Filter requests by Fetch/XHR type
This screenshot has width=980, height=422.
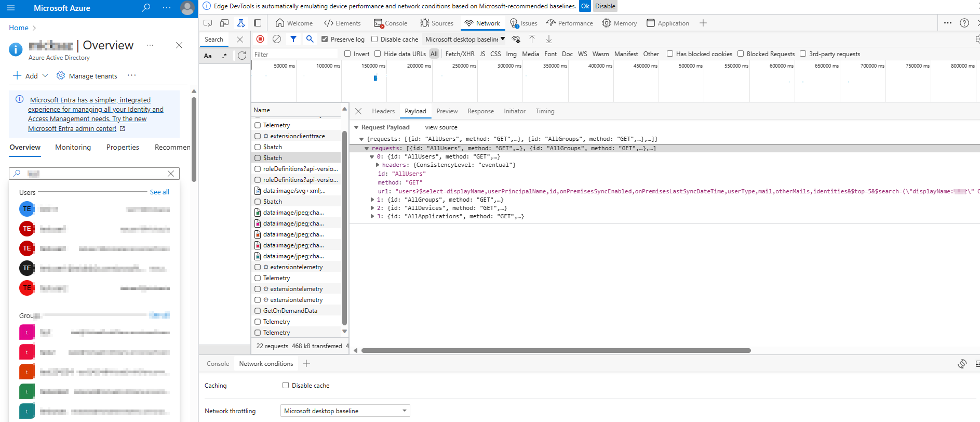click(x=460, y=54)
